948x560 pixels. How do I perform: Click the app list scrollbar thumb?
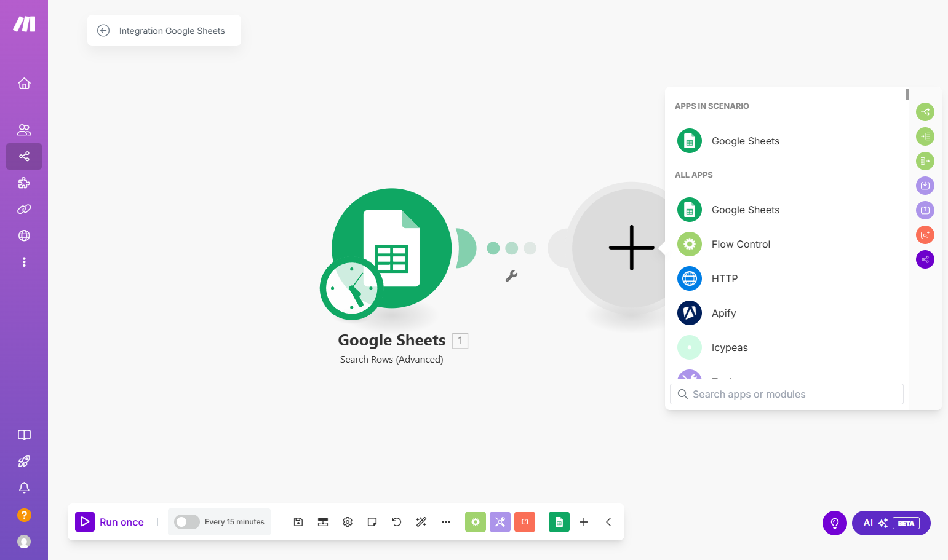tap(907, 95)
